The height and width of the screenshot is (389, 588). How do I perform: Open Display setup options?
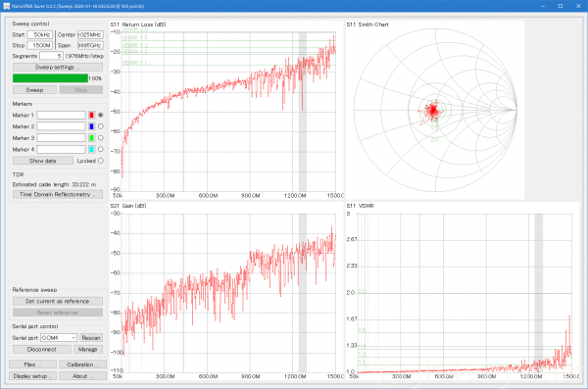coord(32,376)
